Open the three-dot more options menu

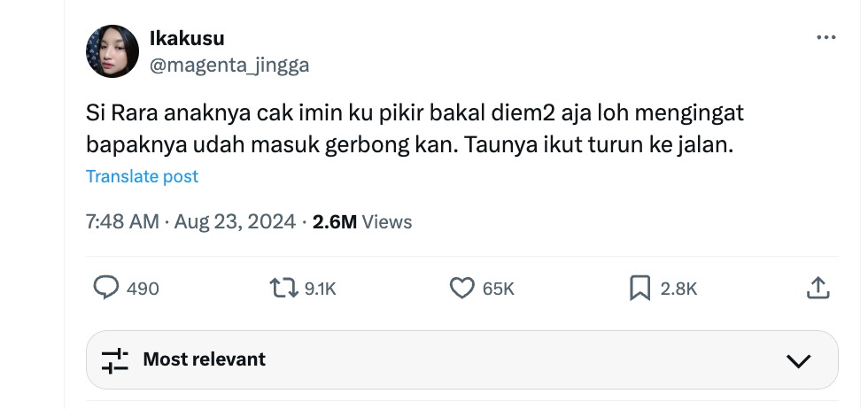825,38
